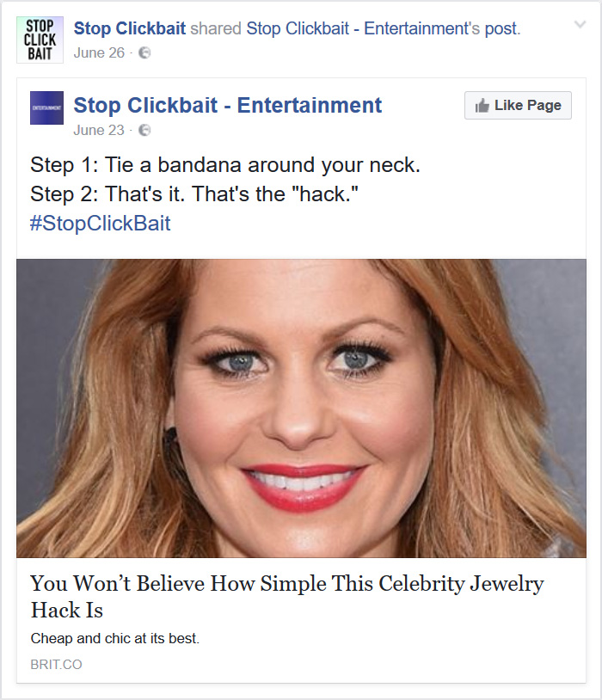Screen dimensions: 602x700
Task: Click the Like Page button
Action: (517, 105)
